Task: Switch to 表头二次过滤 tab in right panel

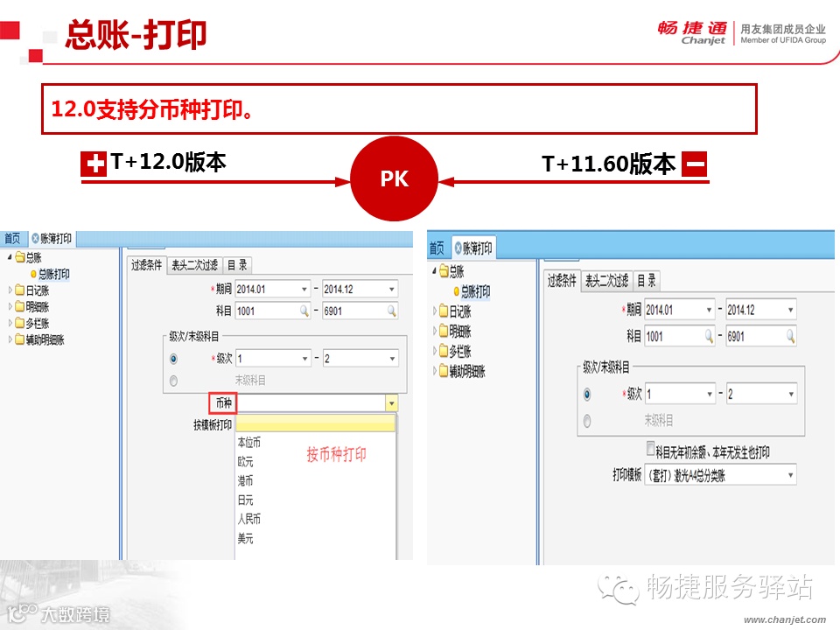Action: [606, 280]
